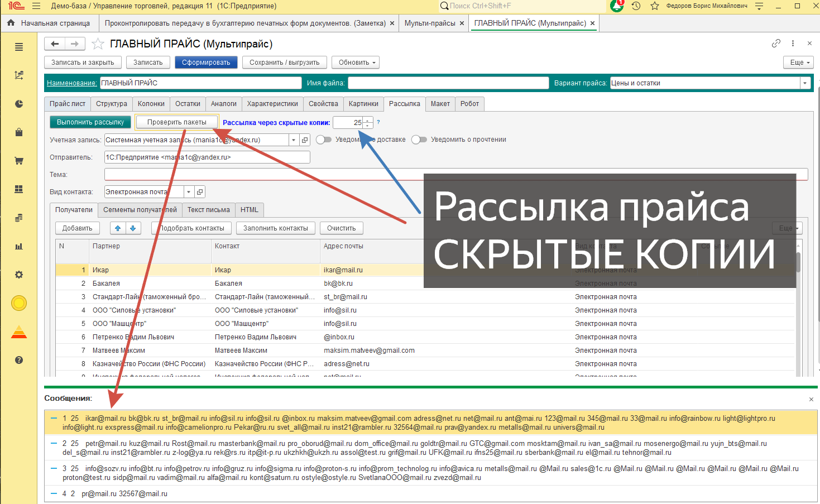
Task: Click the 'Отправитель' input field
Action: (207, 157)
